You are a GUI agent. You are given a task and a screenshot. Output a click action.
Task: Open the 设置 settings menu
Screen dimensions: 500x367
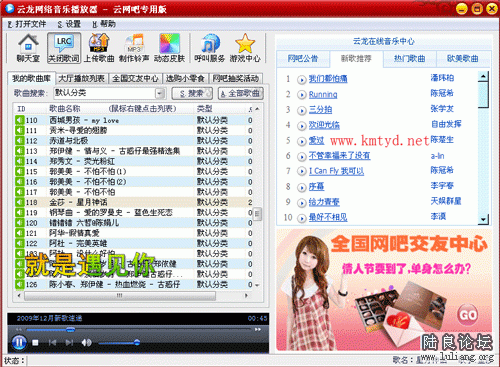pos(69,24)
